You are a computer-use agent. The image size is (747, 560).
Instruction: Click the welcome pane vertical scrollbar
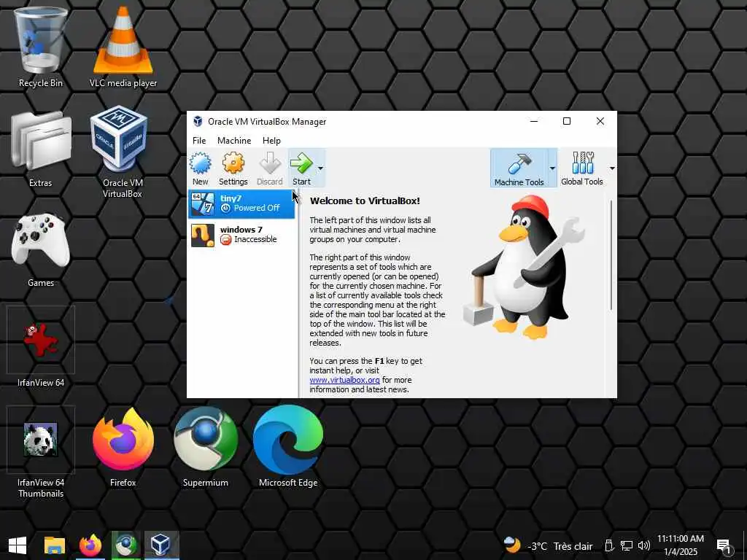(x=611, y=255)
